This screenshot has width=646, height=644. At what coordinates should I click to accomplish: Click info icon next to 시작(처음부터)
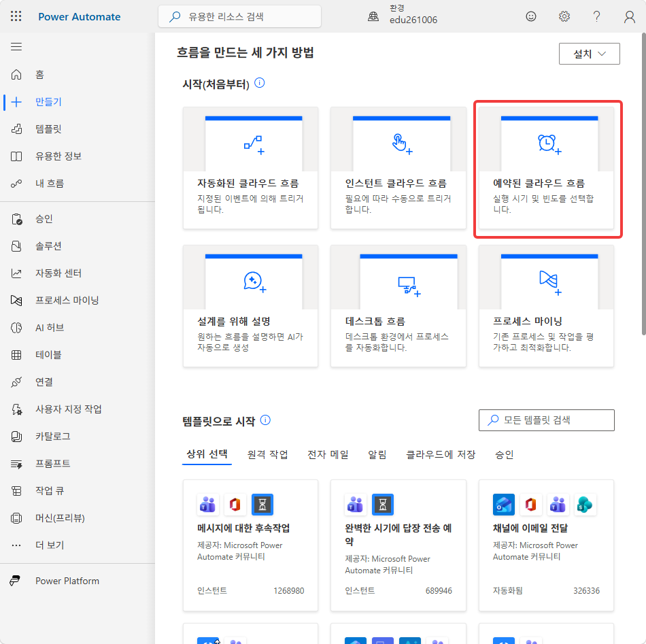click(260, 83)
